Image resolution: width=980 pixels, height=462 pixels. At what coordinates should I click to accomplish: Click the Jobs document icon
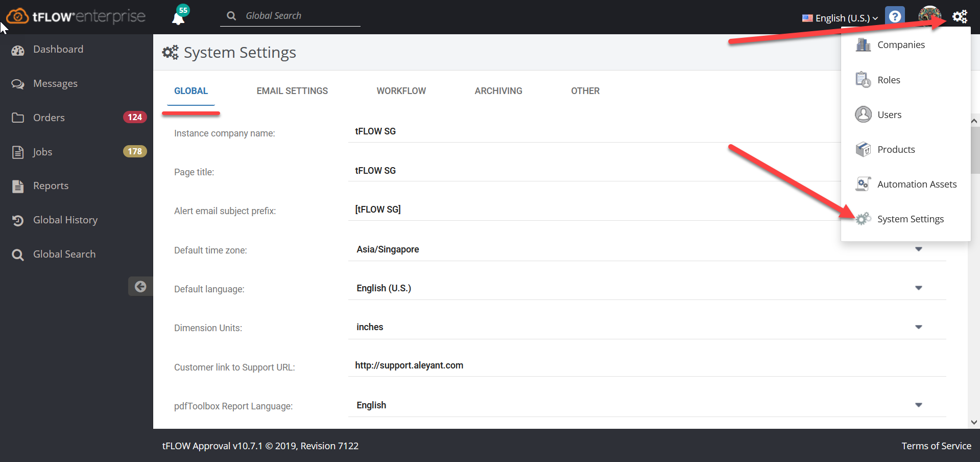[x=18, y=152]
